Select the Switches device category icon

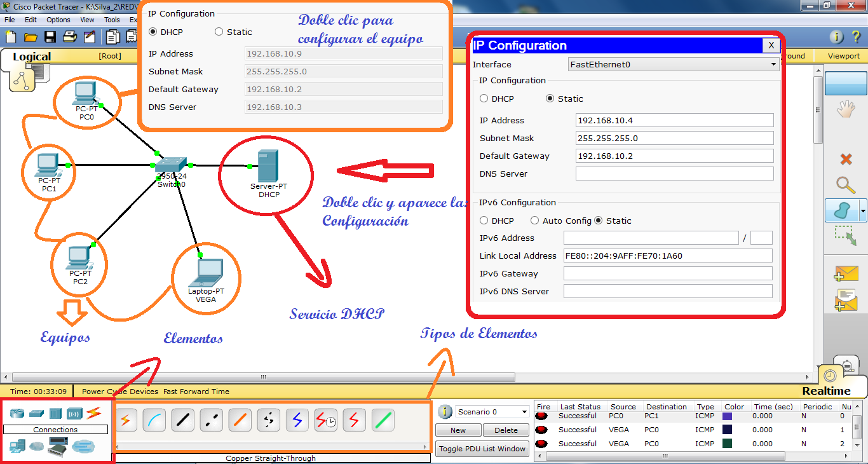[x=36, y=414]
